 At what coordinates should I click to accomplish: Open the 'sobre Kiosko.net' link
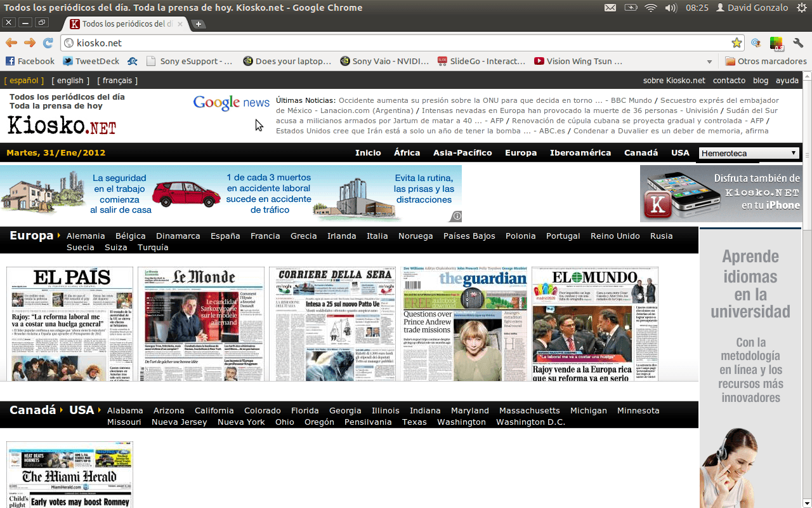pos(674,81)
